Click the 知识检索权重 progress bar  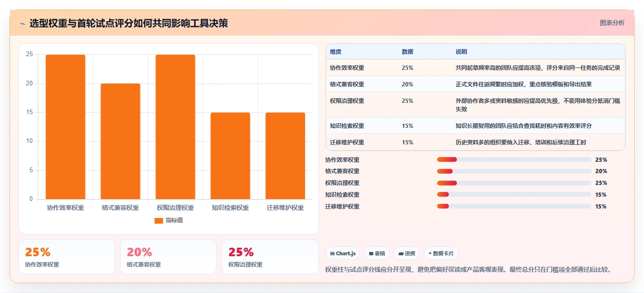(x=514, y=195)
